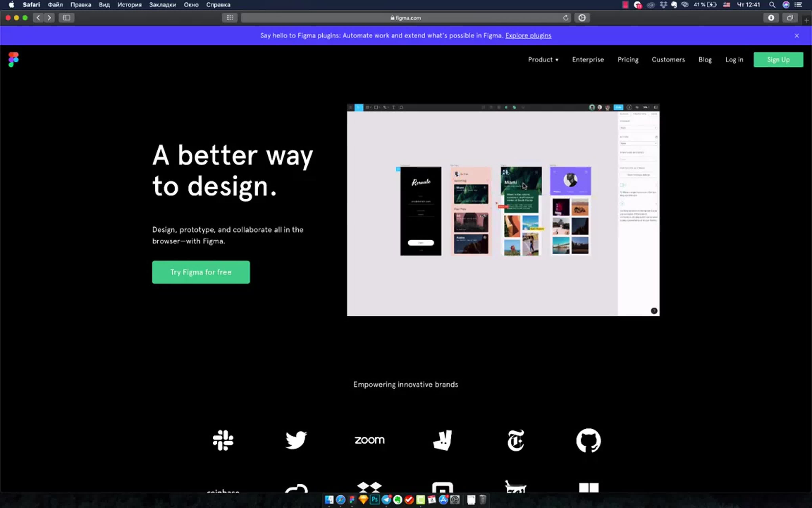Open the Закладки menu
The height and width of the screenshot is (508, 812).
coord(162,5)
